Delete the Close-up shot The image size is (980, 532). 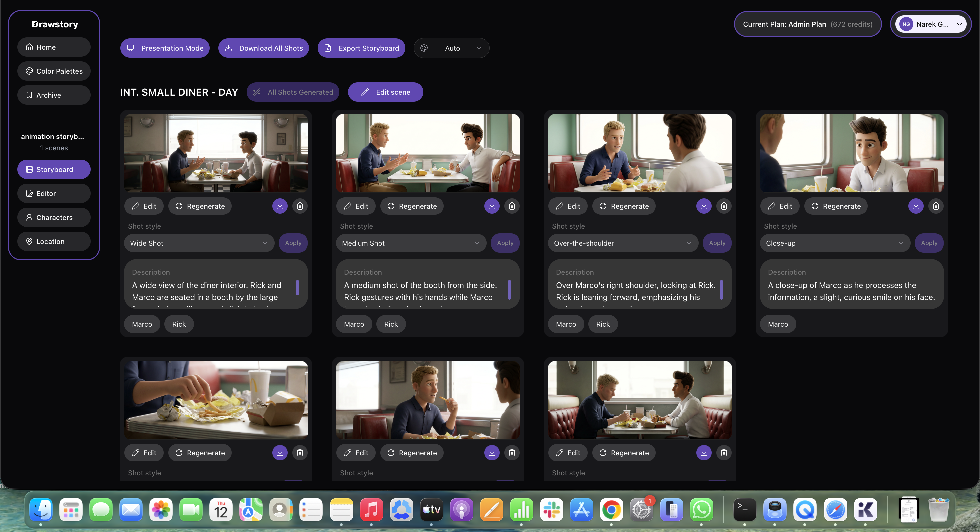[936, 206]
